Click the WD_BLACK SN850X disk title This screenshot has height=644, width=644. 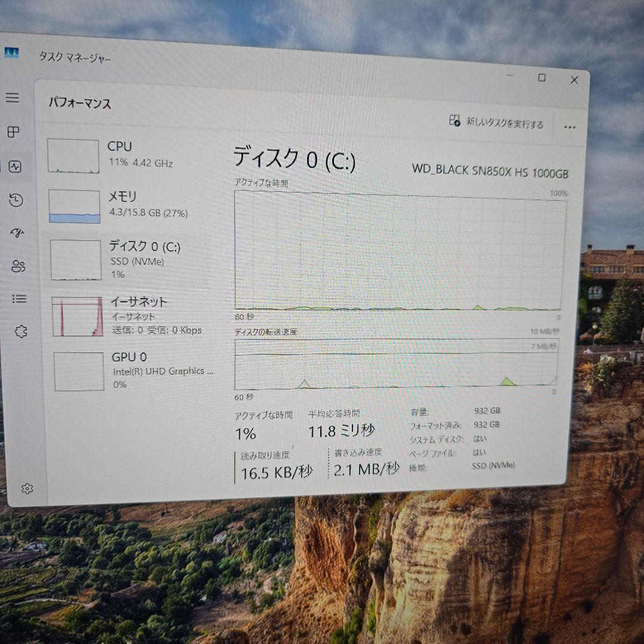coord(490,174)
